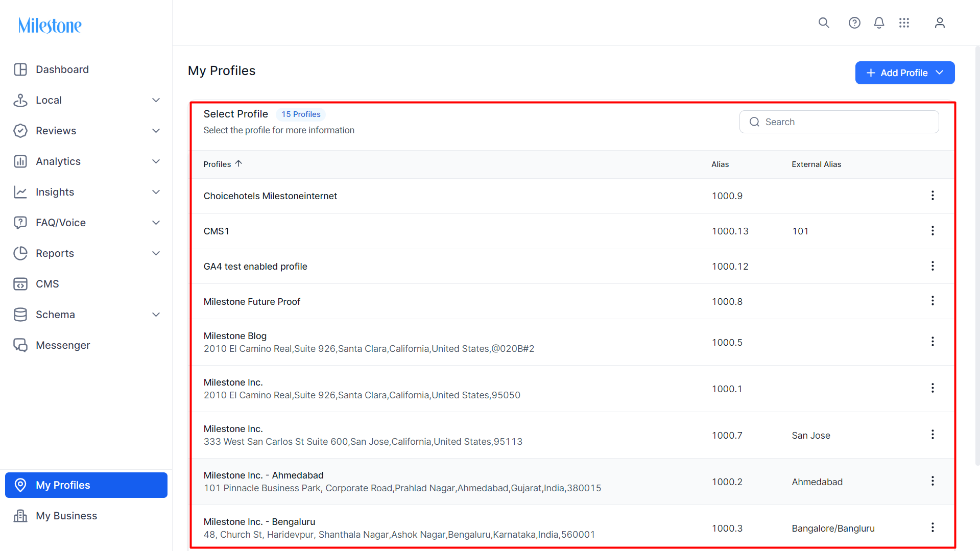Image resolution: width=980 pixels, height=551 pixels.
Task: Expand the Local menu chevron
Action: [x=156, y=100]
